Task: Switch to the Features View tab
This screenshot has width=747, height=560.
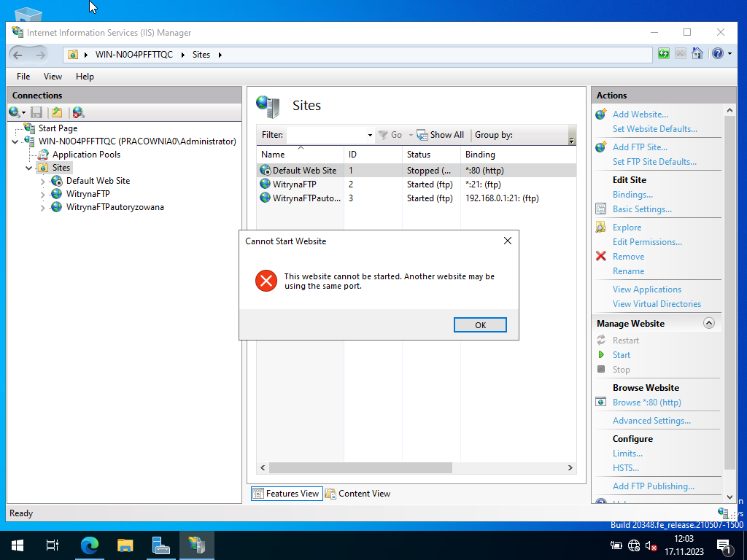Action: pos(287,494)
